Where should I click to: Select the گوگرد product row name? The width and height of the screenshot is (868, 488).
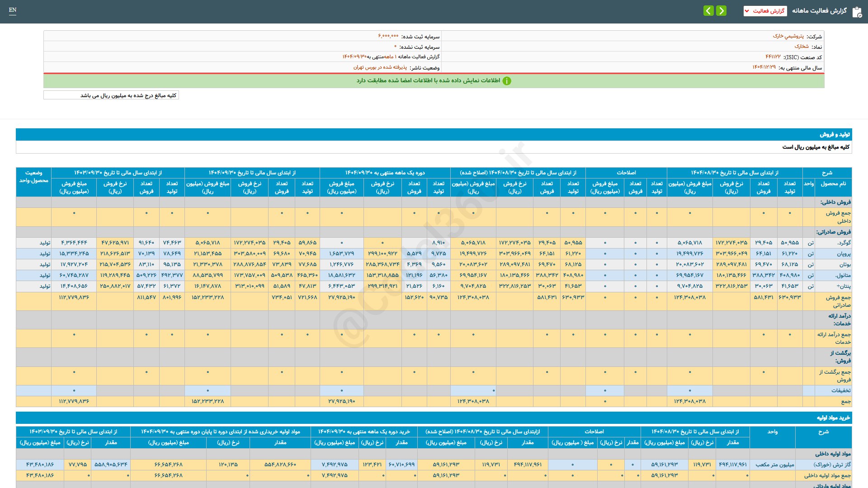(x=844, y=243)
